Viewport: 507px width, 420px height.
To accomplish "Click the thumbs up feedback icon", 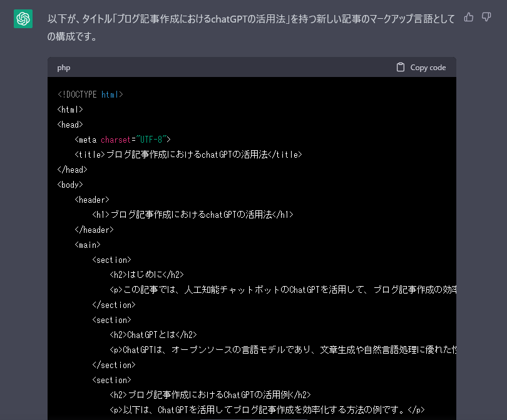I will [469, 17].
